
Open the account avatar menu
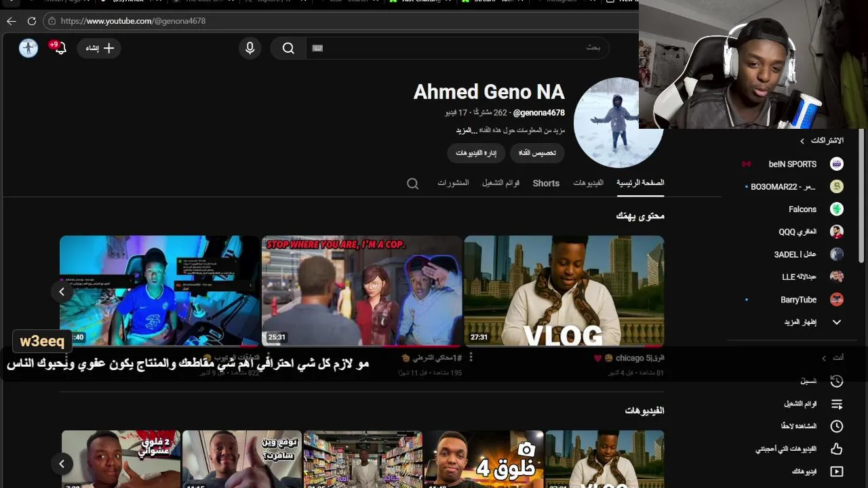(x=28, y=48)
